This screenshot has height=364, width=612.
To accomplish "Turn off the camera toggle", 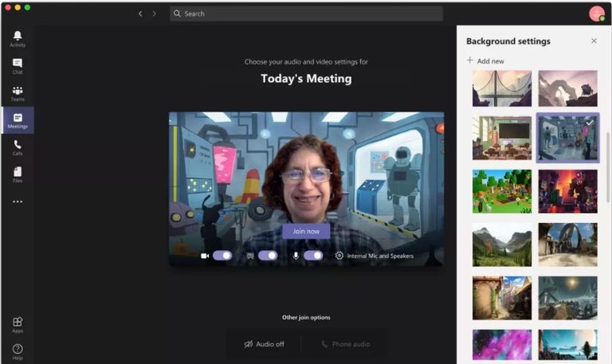I will tap(222, 256).
